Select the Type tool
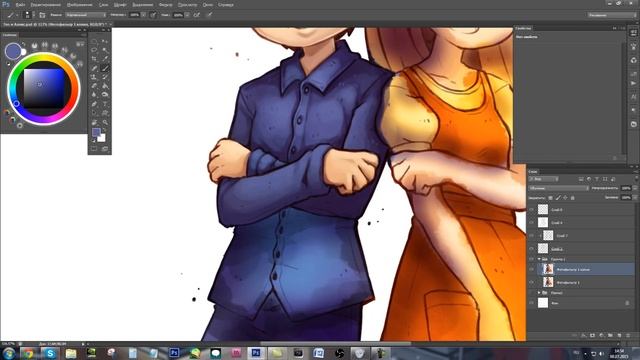This screenshot has height=360, width=640. 105,104
